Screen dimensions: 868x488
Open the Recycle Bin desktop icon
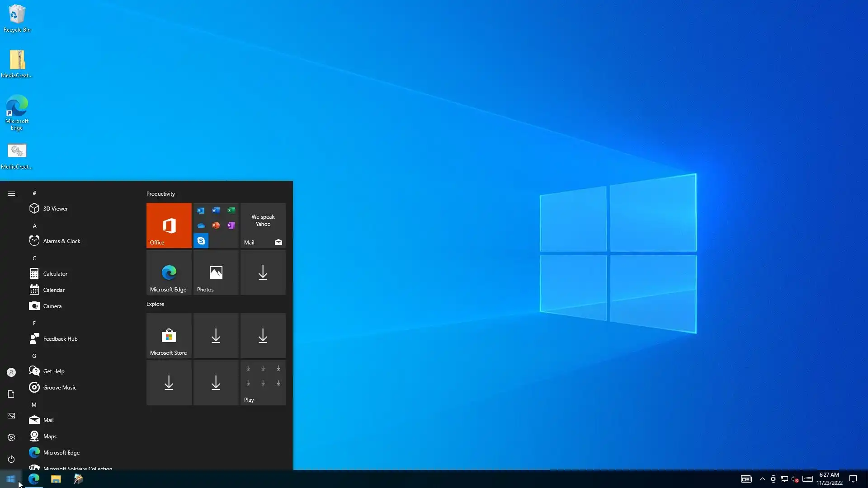click(x=17, y=18)
